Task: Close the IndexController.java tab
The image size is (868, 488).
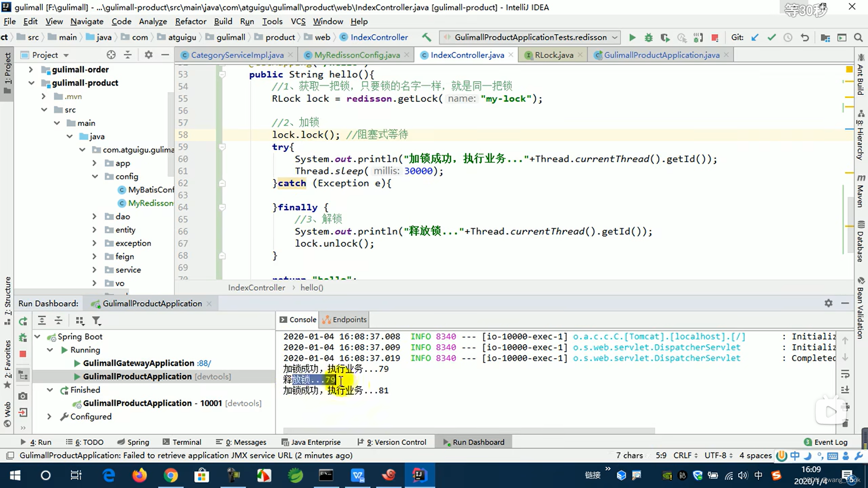Action: (511, 55)
